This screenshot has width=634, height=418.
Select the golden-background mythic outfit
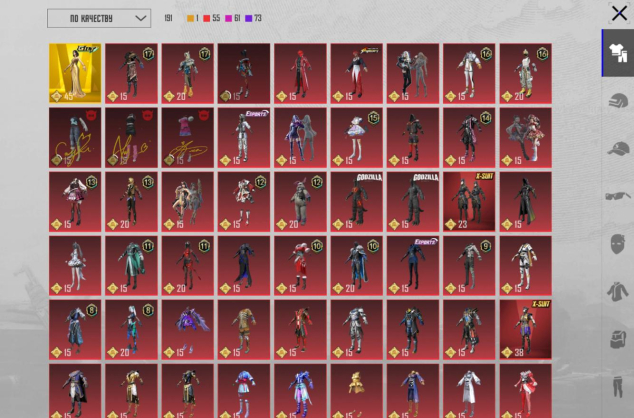pyautogui.click(x=75, y=73)
